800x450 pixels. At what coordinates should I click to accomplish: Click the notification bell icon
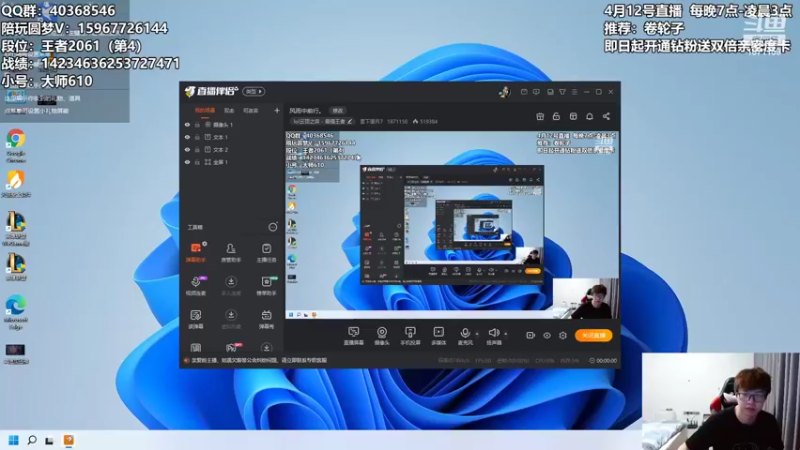click(589, 116)
